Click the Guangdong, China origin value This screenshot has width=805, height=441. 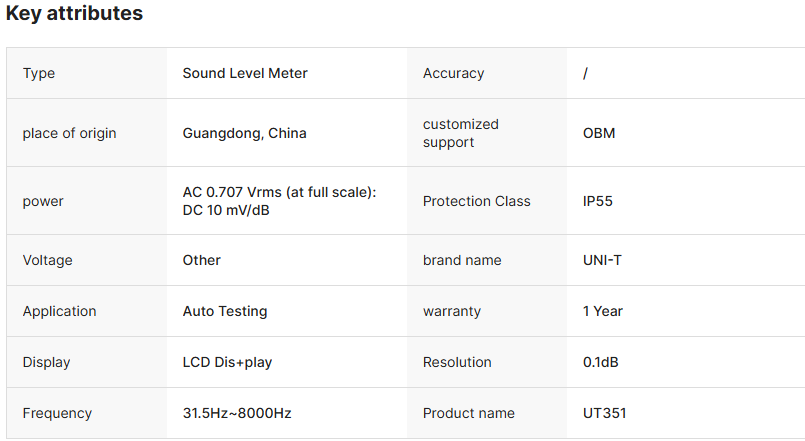tap(244, 133)
